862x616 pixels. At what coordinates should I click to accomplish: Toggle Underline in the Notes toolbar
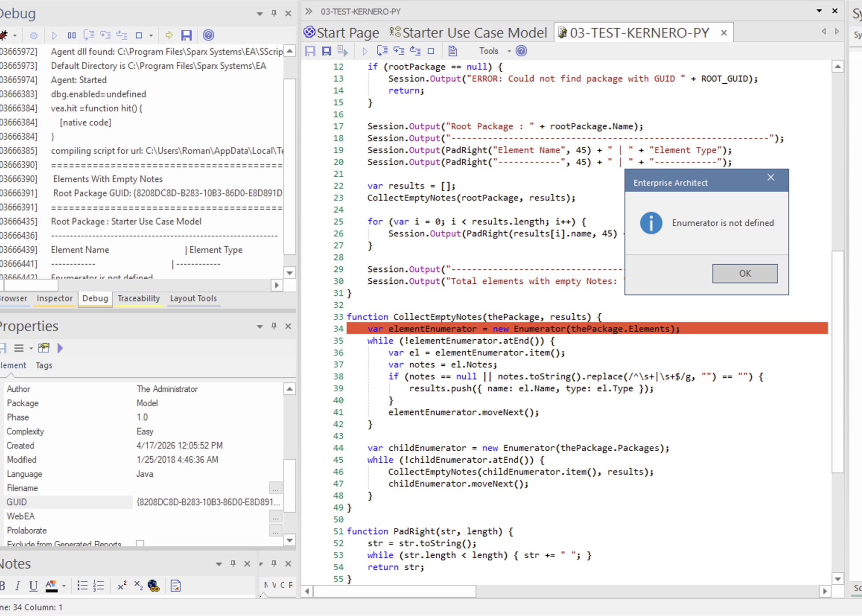point(33,586)
